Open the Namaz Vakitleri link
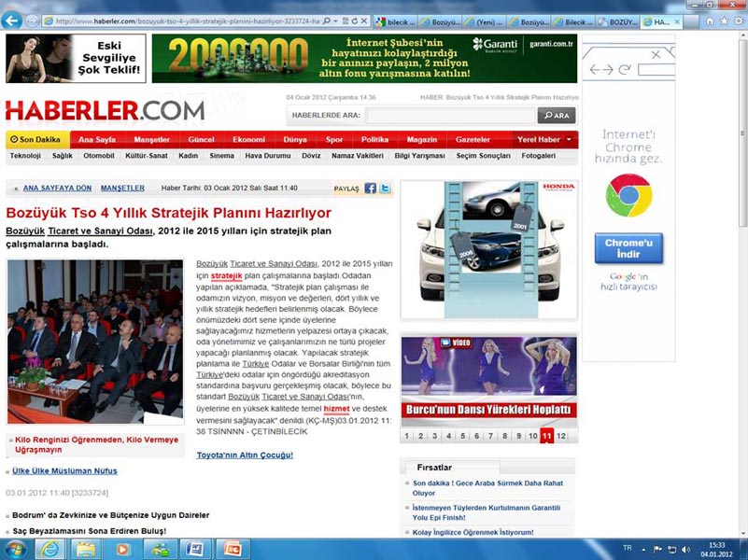Image resolution: width=748 pixels, height=560 pixels. click(x=358, y=156)
